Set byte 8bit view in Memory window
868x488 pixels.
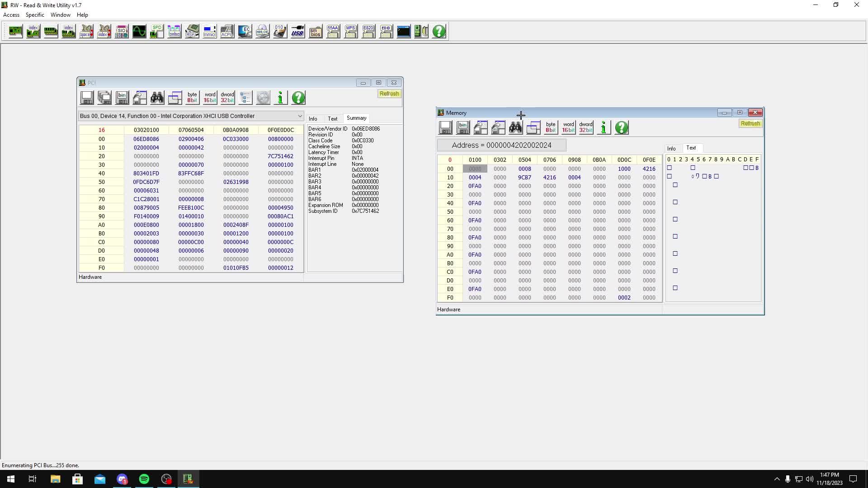[x=551, y=127]
